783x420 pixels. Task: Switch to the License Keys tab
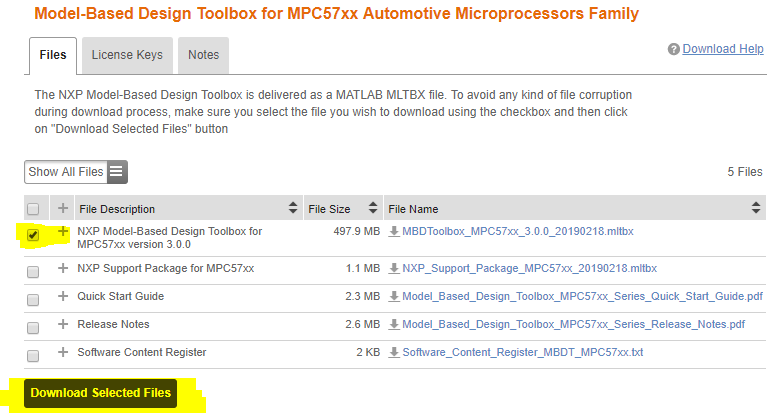[x=127, y=55]
